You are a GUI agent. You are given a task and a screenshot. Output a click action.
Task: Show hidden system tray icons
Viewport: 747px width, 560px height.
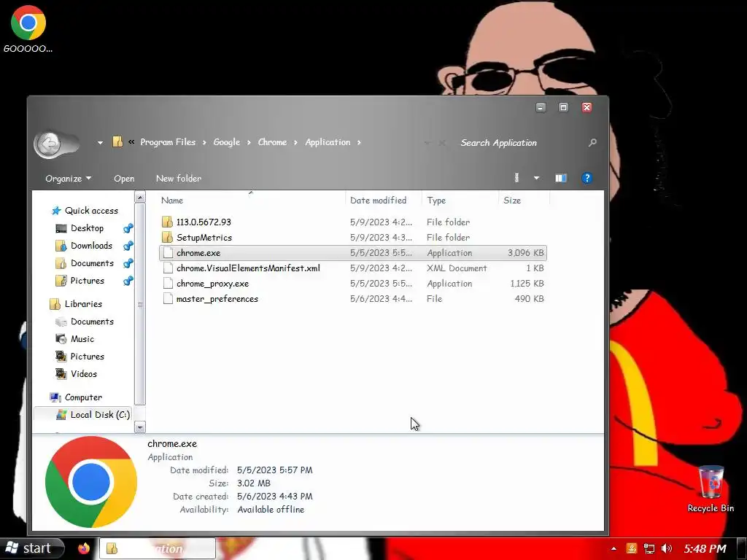click(x=614, y=548)
